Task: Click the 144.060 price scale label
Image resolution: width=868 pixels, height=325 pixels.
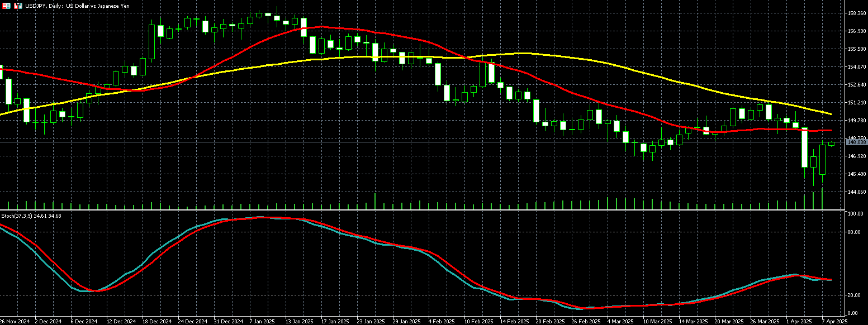Action: [856, 192]
